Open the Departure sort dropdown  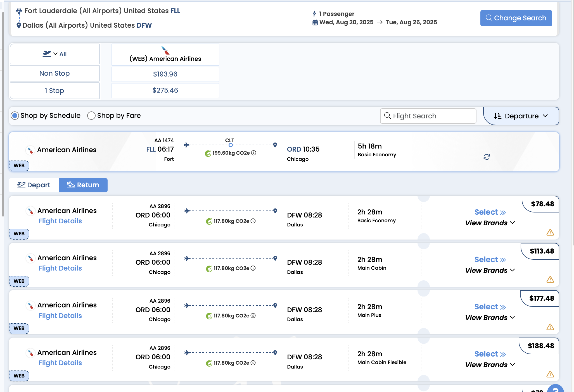coord(521,116)
